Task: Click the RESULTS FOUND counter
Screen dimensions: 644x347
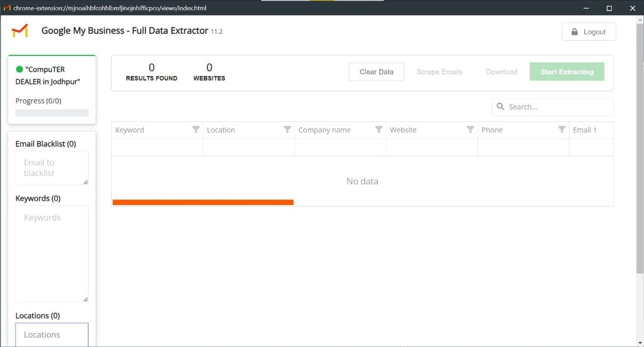Action: pos(151,72)
